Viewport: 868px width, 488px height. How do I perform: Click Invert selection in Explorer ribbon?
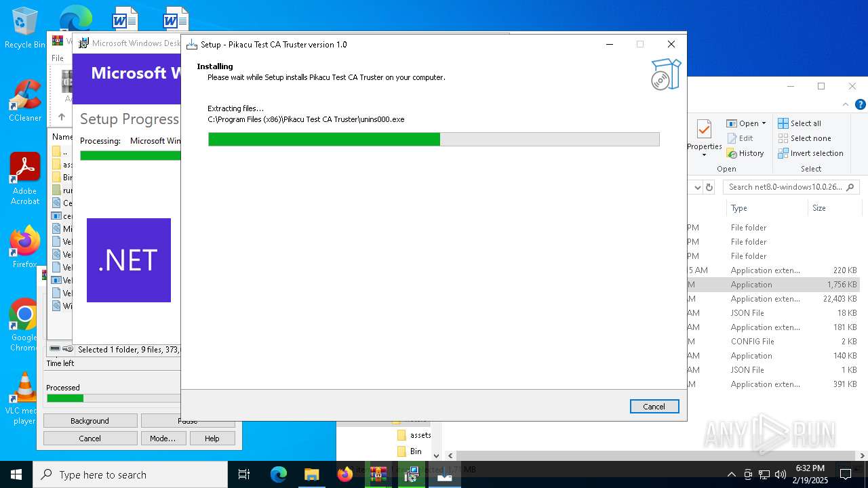[x=810, y=153]
